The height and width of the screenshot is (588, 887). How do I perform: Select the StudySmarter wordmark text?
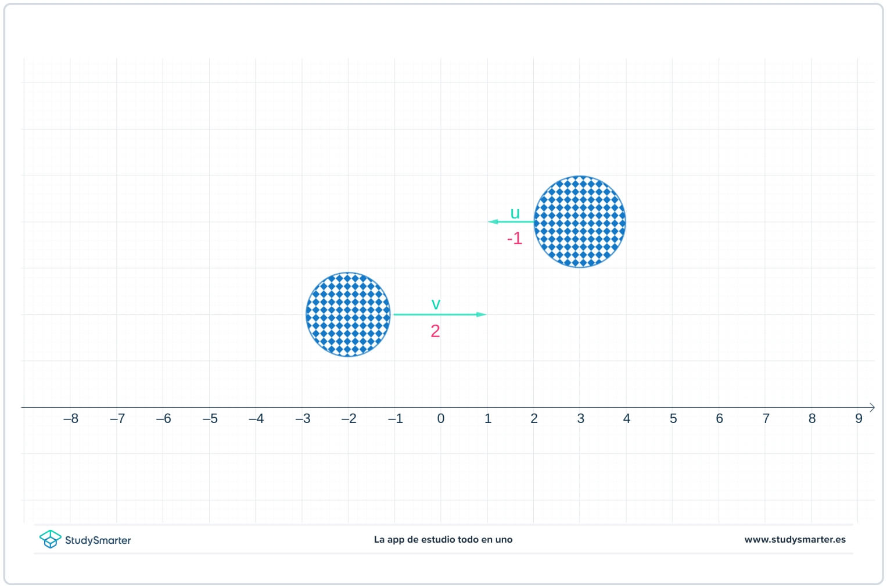(x=99, y=540)
